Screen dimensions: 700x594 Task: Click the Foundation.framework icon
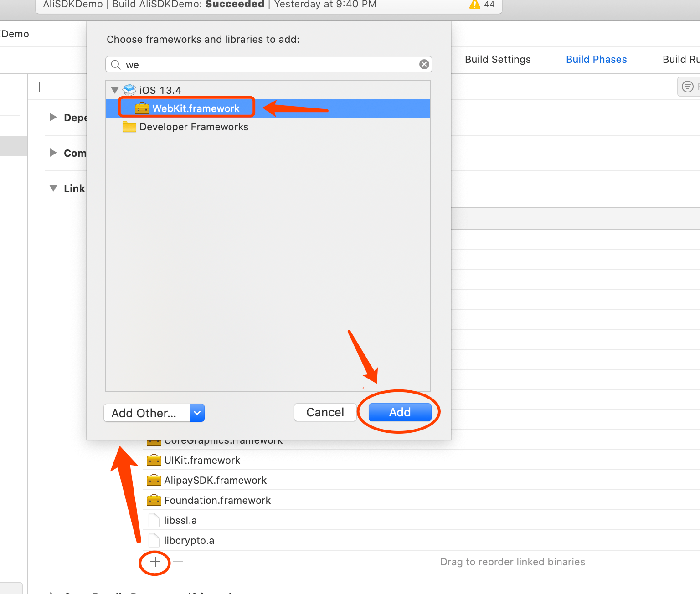click(154, 500)
